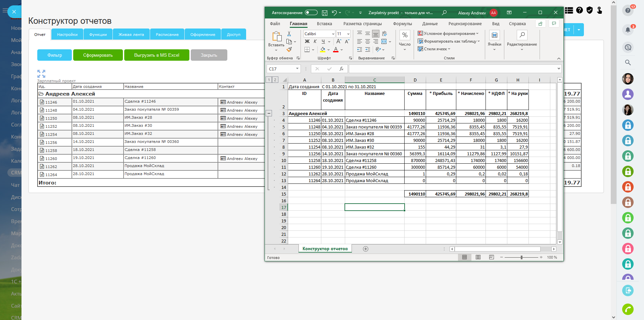Toggle bold Ж formatting
Image resolution: width=644 pixels, height=320 pixels.
click(307, 42)
